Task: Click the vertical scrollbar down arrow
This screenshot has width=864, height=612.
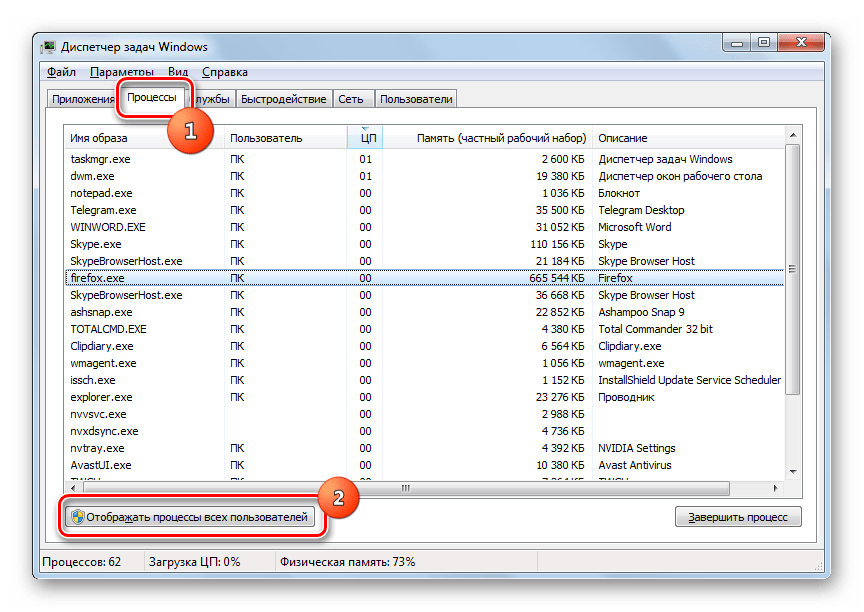Action: [793, 472]
